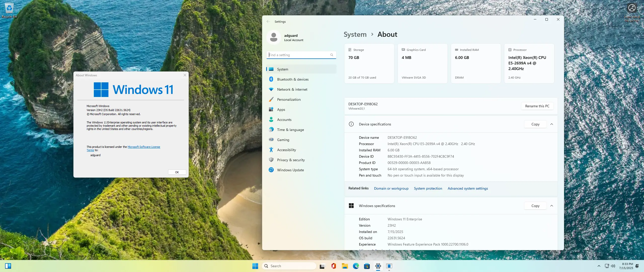The width and height of the screenshot is (644, 272).
Task: Collapse the Windows specifications section
Action: (552, 206)
